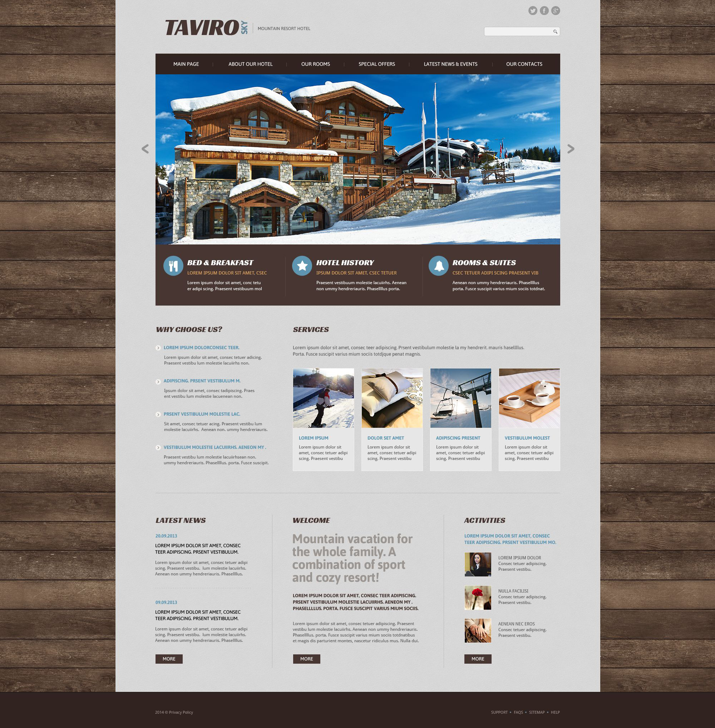715x728 pixels.
Task: Select the skiing activities thumbnail image
Action: click(x=324, y=397)
